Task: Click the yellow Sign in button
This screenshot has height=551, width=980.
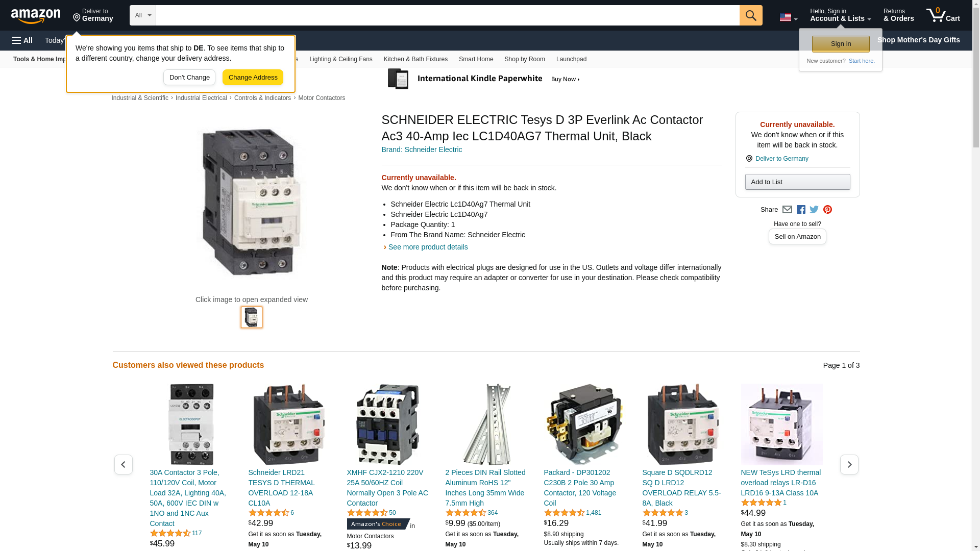Action: (x=841, y=44)
